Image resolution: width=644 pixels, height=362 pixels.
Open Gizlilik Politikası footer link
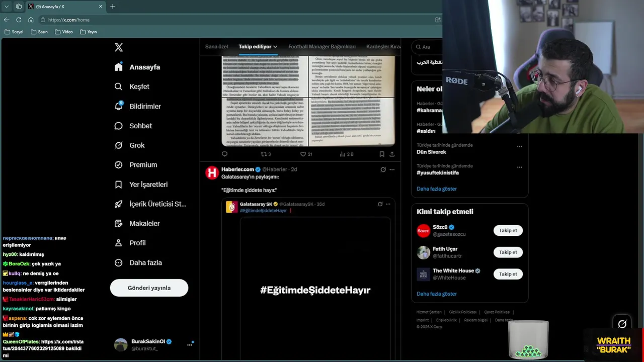tap(462, 312)
